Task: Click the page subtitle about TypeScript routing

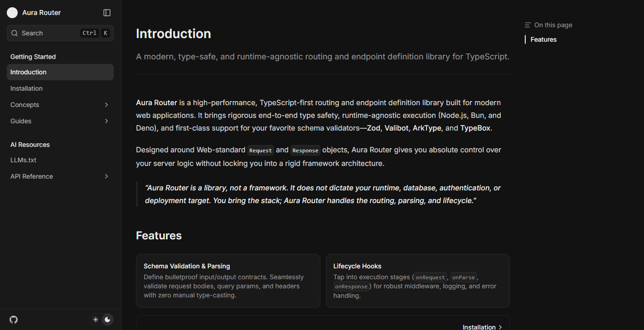Action: [323, 57]
